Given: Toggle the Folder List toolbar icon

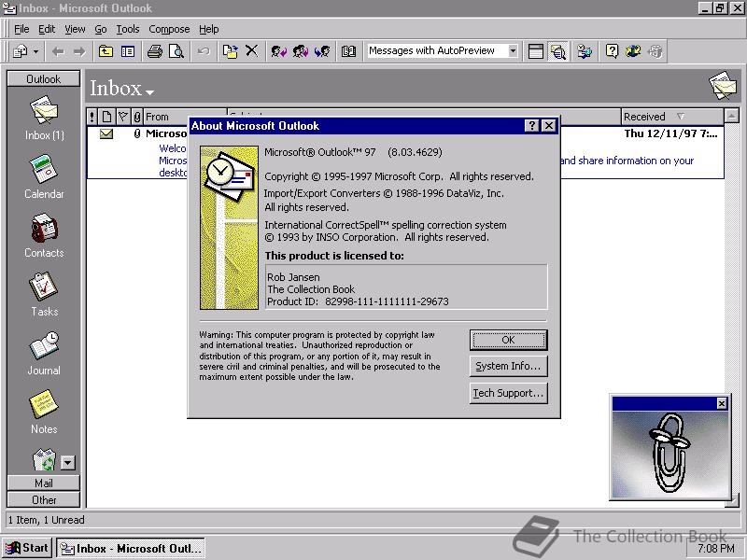Looking at the screenshot, I should 128,51.
